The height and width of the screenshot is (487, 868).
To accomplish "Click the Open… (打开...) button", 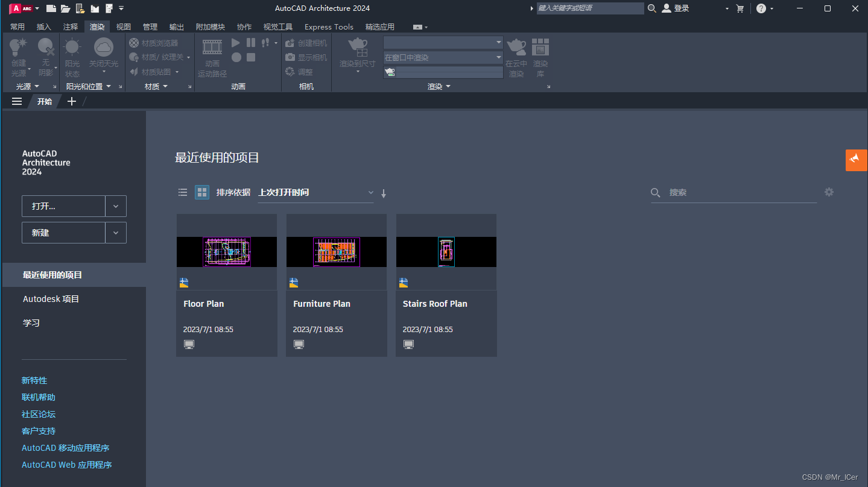I will coord(63,206).
